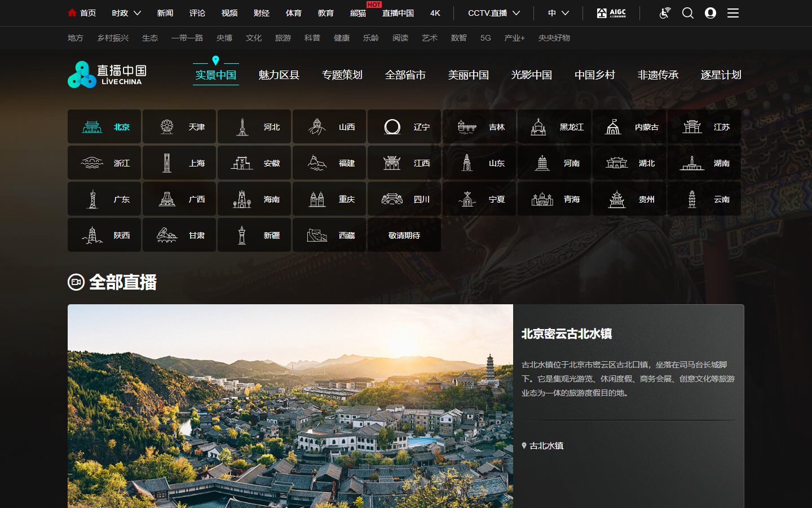Image resolution: width=812 pixels, height=508 pixels.
Task: Click the Live China logo
Action: point(107,75)
